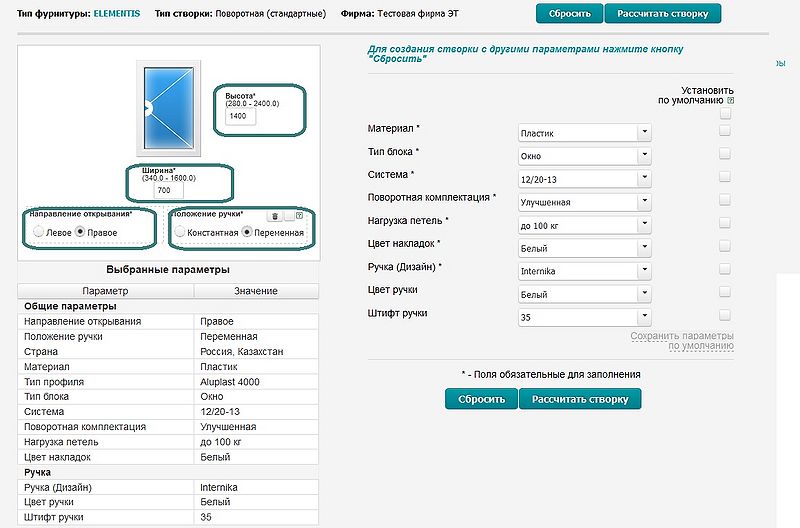Check the topmost 'set all as default' checkbox
This screenshot has height=528, width=800.
click(725, 114)
